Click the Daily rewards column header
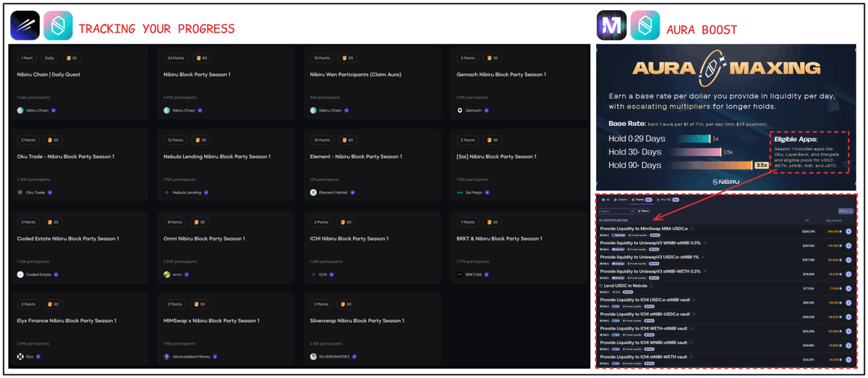 [x=833, y=220]
